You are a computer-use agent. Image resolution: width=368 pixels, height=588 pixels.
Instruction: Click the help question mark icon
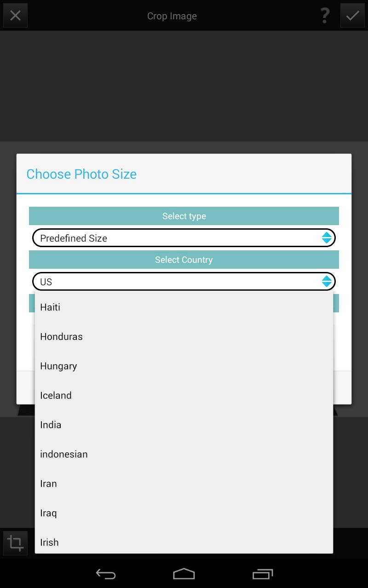point(325,15)
